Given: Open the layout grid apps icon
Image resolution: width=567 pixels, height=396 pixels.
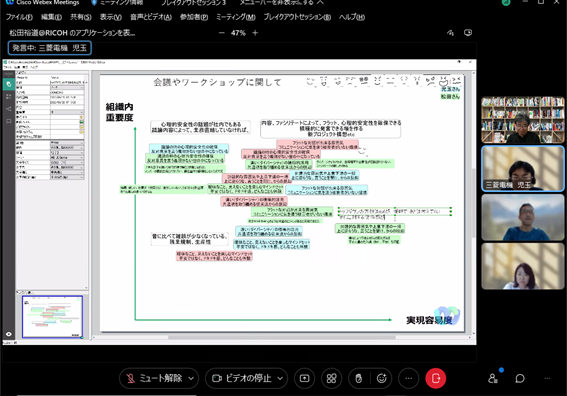Looking at the screenshot, I should click(331, 378).
